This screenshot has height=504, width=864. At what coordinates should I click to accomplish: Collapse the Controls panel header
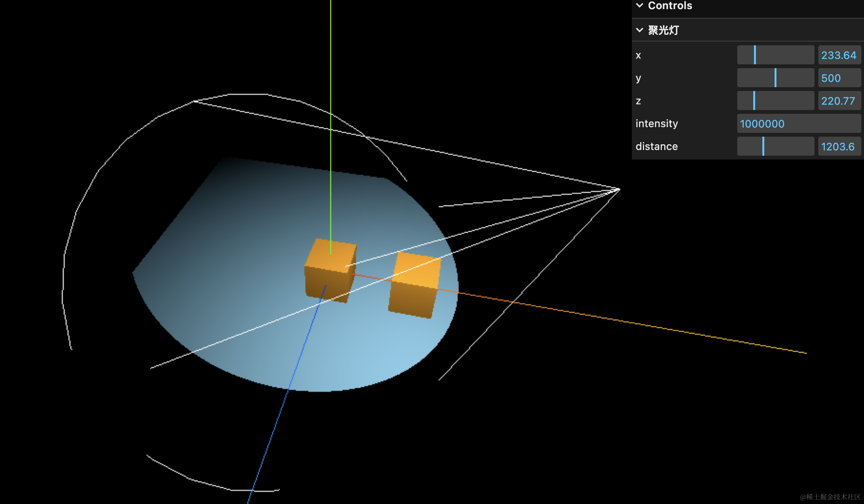coord(748,6)
